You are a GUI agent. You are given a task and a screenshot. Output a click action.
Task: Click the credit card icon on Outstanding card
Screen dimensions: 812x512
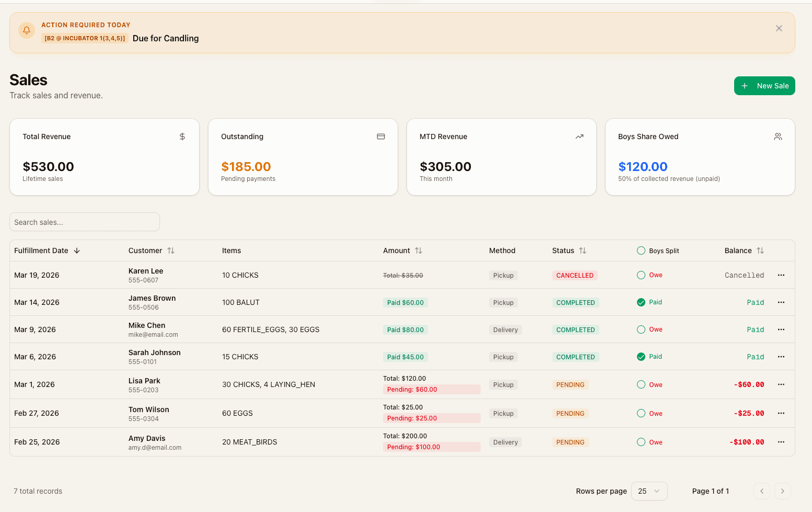[380, 136]
